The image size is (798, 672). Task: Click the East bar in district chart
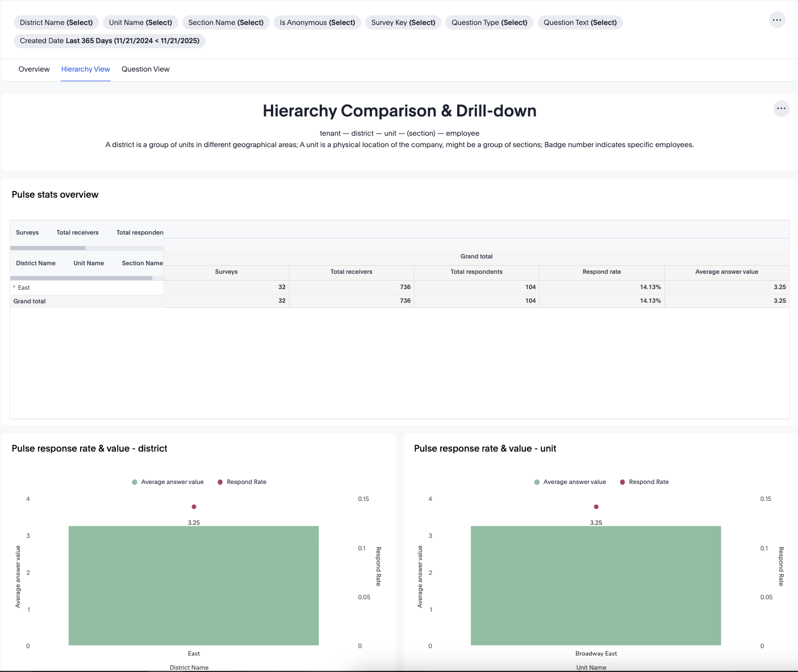pos(194,585)
